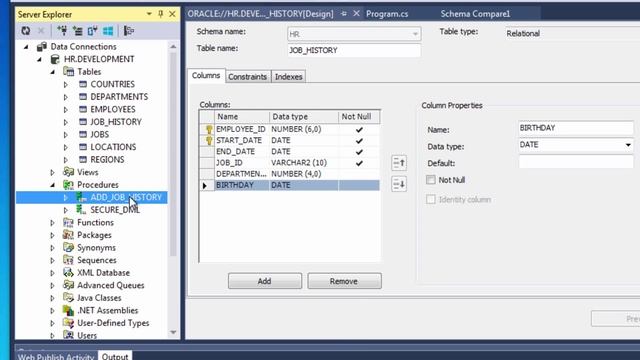This screenshot has height=360, width=640.
Task: Expand the EMPLOYEES table node
Action: 66,109
